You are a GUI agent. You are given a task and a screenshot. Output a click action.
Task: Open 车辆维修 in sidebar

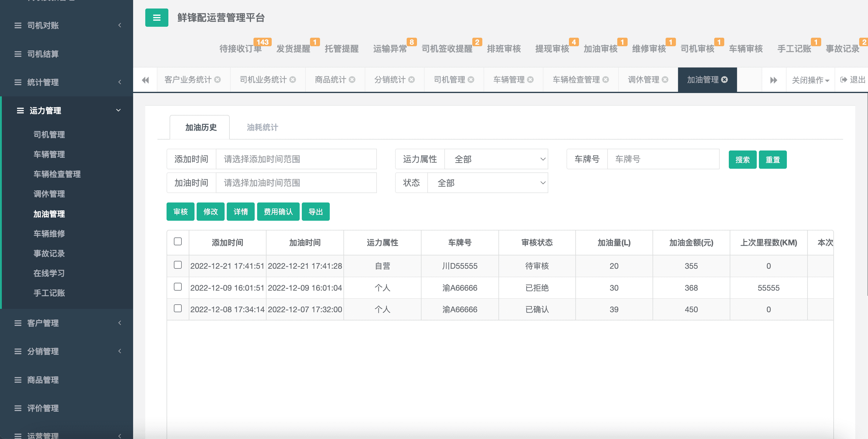pos(49,234)
